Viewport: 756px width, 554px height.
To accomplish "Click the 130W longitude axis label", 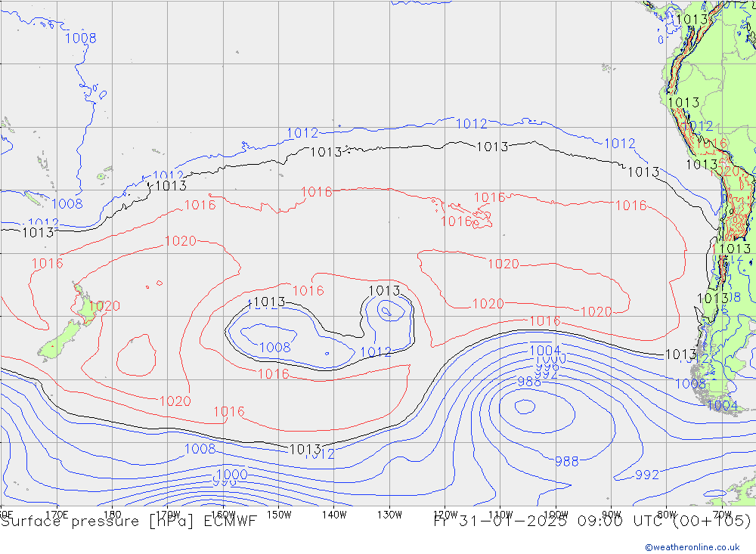I will pyautogui.click(x=389, y=514).
